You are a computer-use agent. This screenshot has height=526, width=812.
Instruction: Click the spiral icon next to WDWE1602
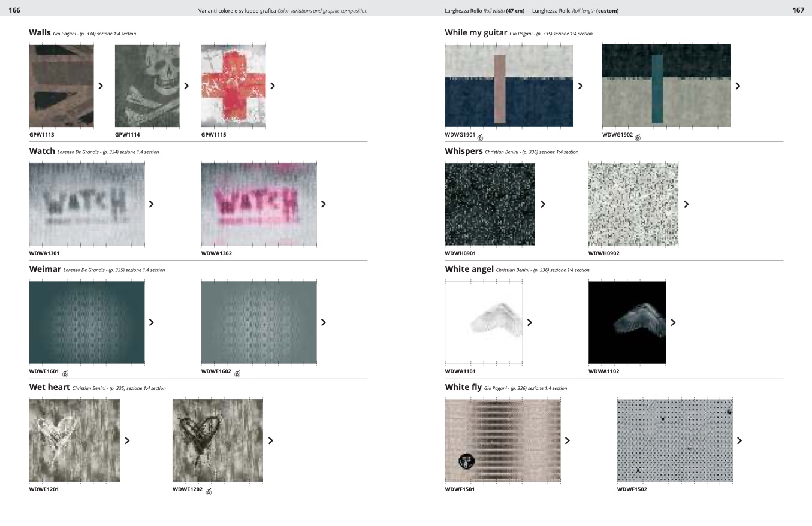point(237,374)
